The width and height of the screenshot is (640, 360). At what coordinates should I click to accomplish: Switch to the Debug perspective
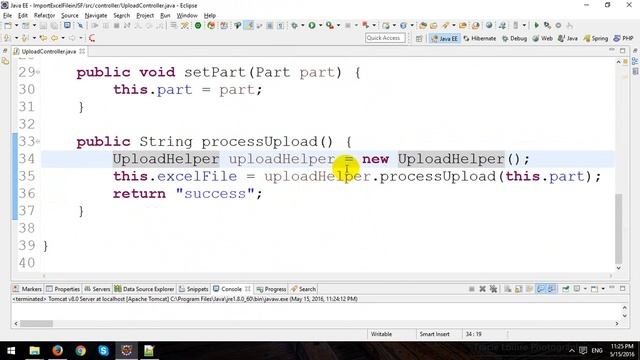tap(514, 38)
